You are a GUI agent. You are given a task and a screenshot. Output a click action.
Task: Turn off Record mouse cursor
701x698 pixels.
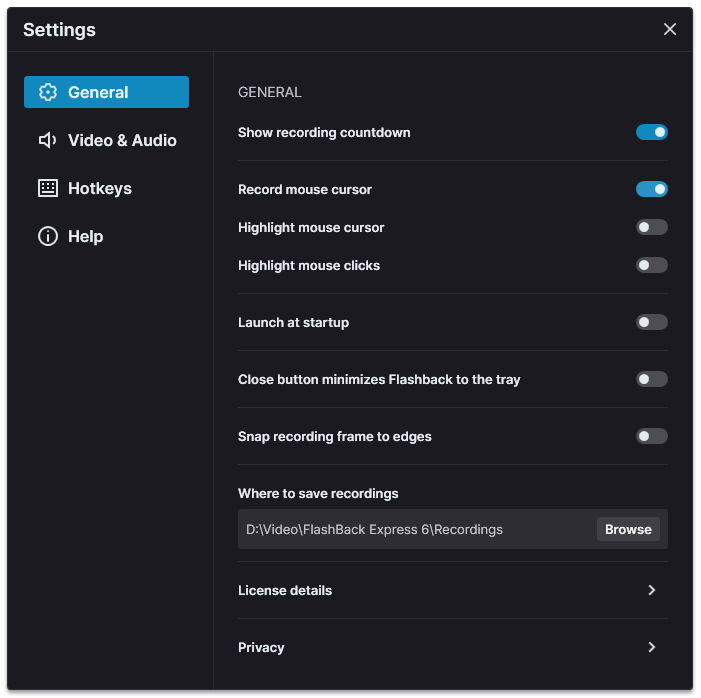coord(651,189)
